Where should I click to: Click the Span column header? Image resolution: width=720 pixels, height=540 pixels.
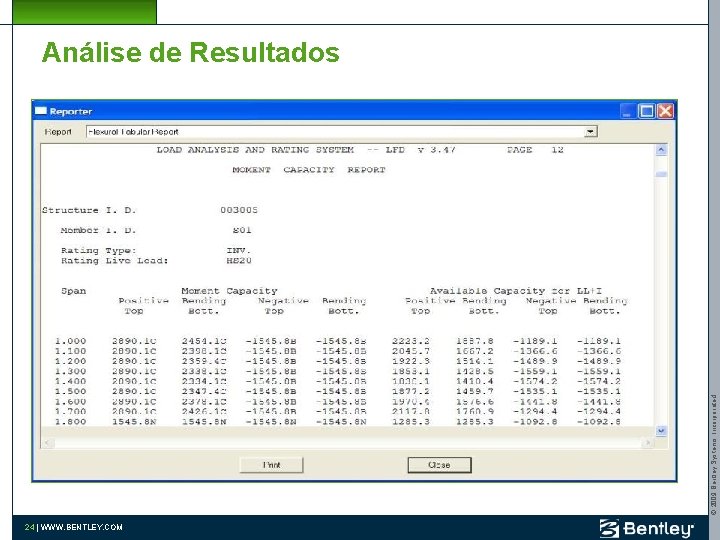click(73, 291)
